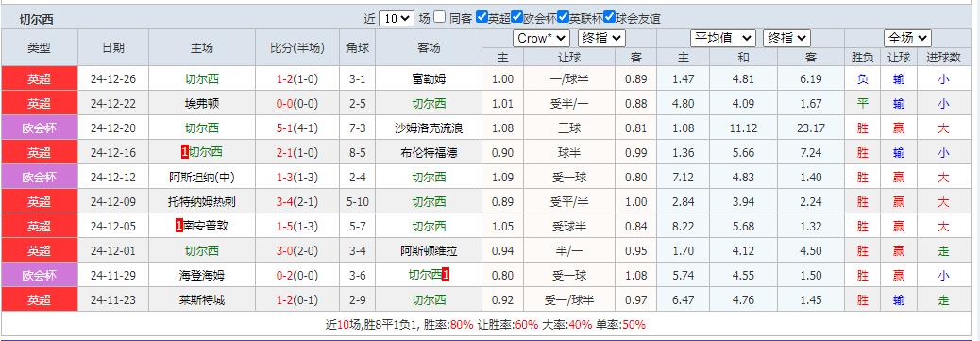Click red card badge beside 南安普敦
980x341 pixels.
tap(179, 225)
